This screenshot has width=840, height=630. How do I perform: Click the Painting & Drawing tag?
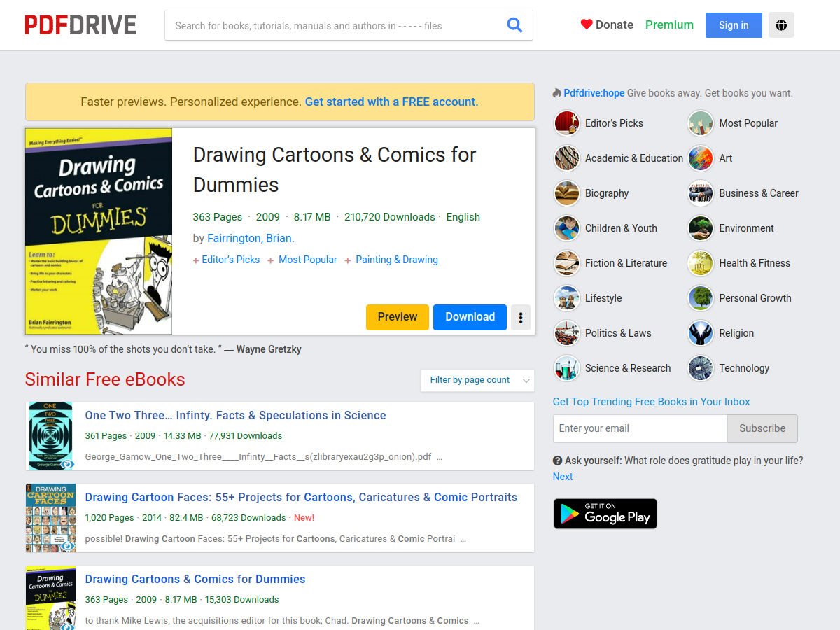point(397,260)
